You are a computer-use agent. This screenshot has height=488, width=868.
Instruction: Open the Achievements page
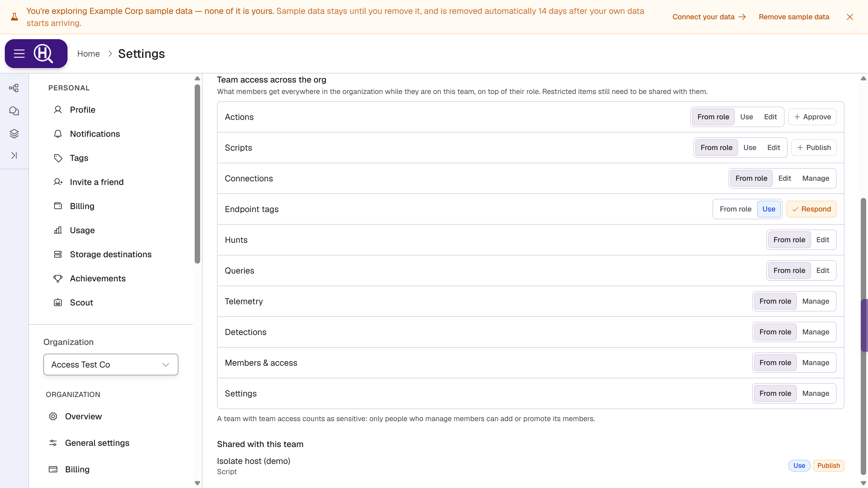[98, 279]
